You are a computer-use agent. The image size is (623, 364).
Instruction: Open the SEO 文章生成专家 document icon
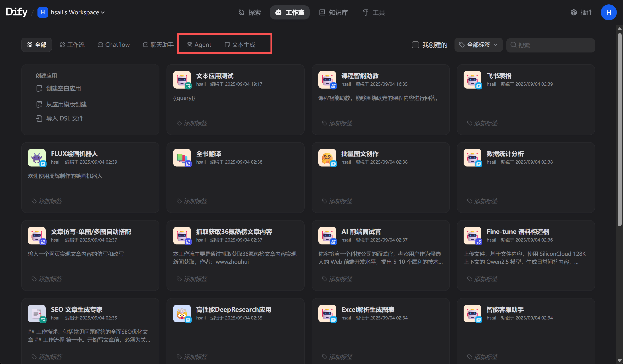pos(37,313)
